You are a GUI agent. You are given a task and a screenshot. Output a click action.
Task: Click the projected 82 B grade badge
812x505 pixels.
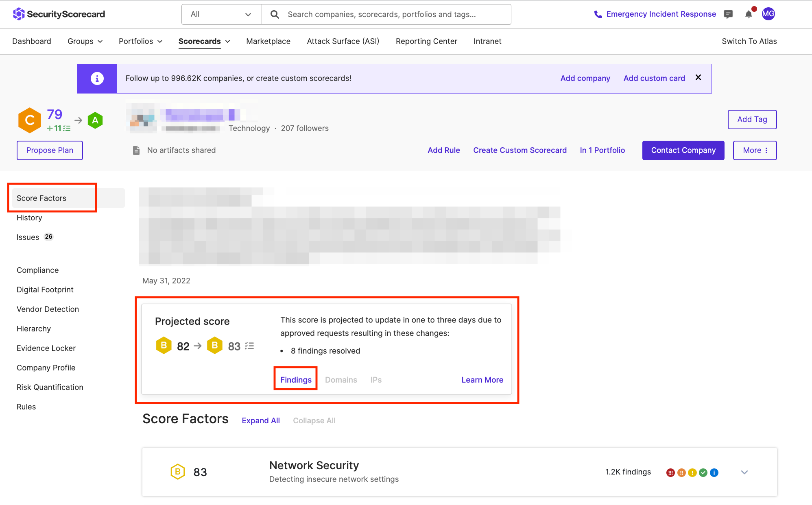click(x=164, y=346)
